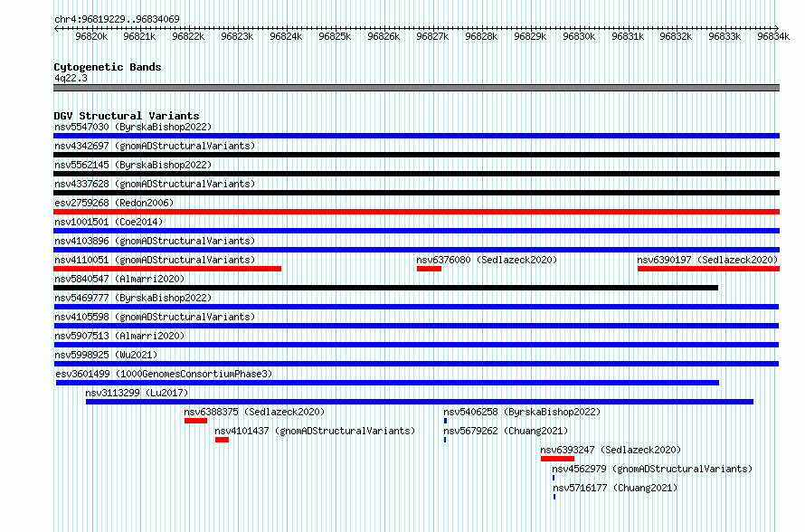Select the red bar under nsv6393247
Screen dimensions: 805x532
point(557,459)
